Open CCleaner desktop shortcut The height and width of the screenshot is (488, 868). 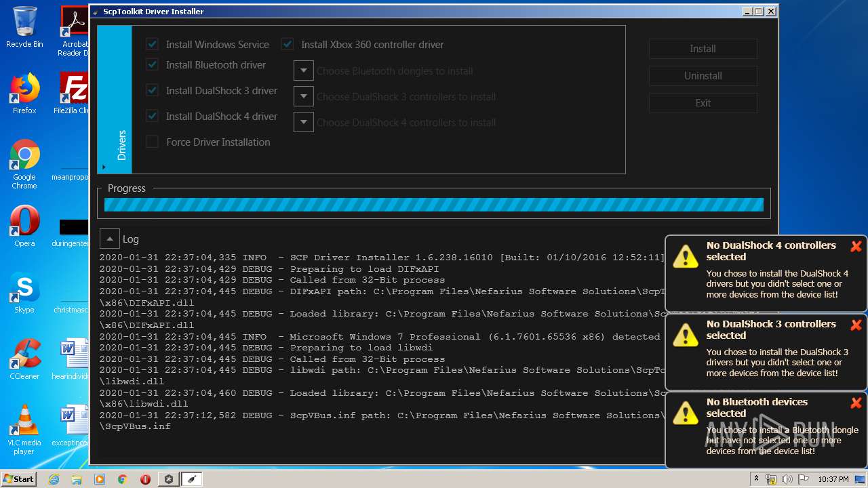coord(24,359)
